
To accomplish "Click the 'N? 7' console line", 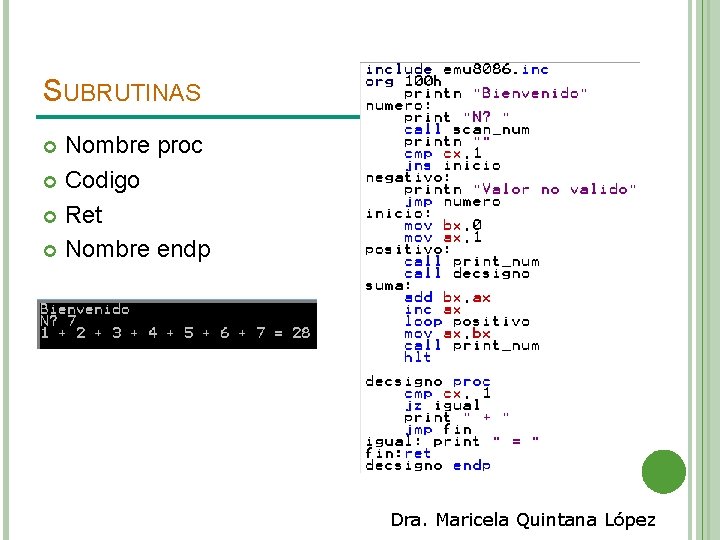I will coord(58,320).
